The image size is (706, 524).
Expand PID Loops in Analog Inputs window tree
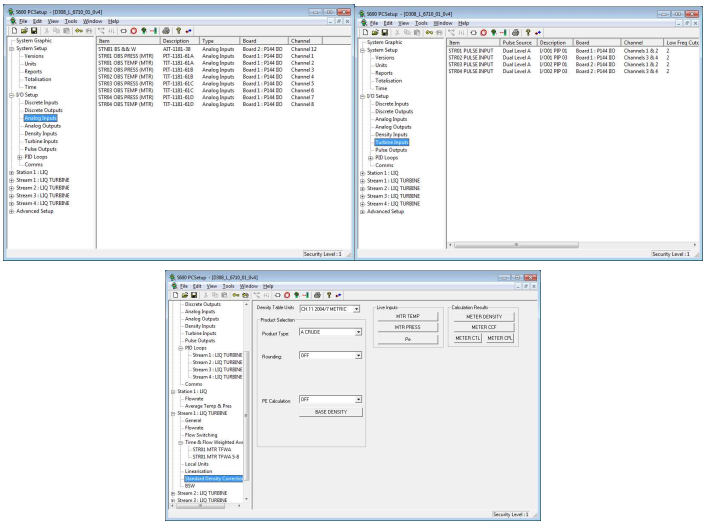click(20, 157)
